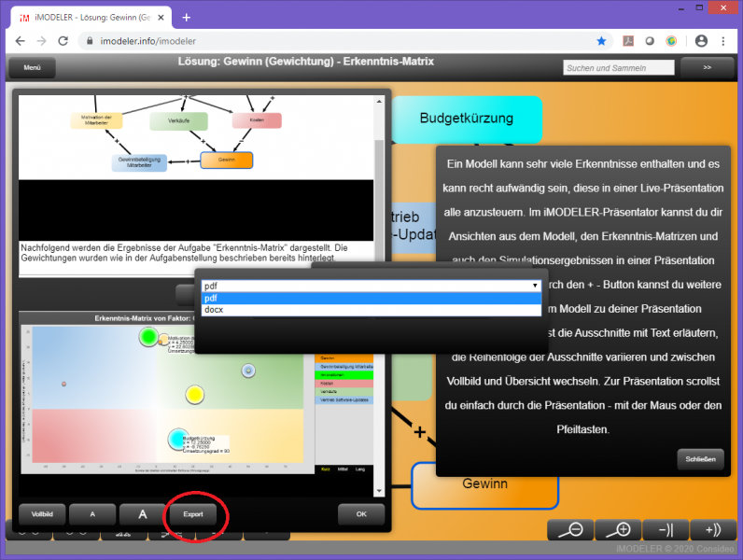Zoom in with the magnifier plus icon
The height and width of the screenshot is (560, 743).
coord(618,530)
